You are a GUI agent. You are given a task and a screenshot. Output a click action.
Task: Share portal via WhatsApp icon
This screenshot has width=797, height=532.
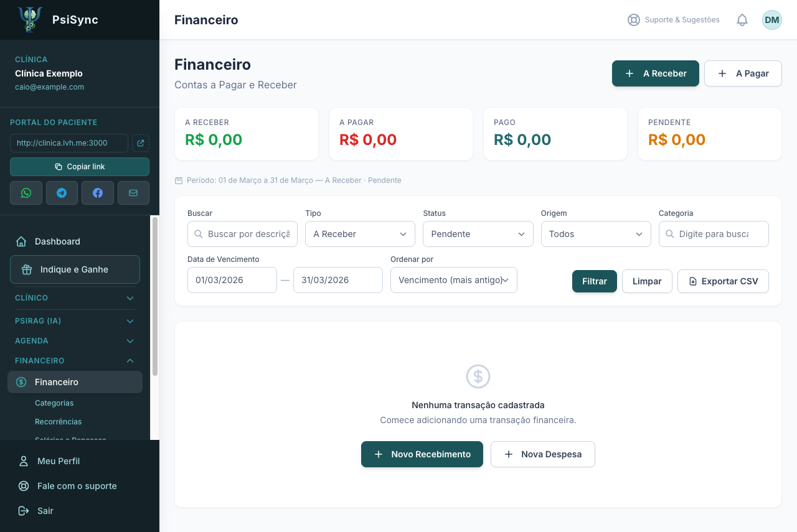[x=26, y=193]
